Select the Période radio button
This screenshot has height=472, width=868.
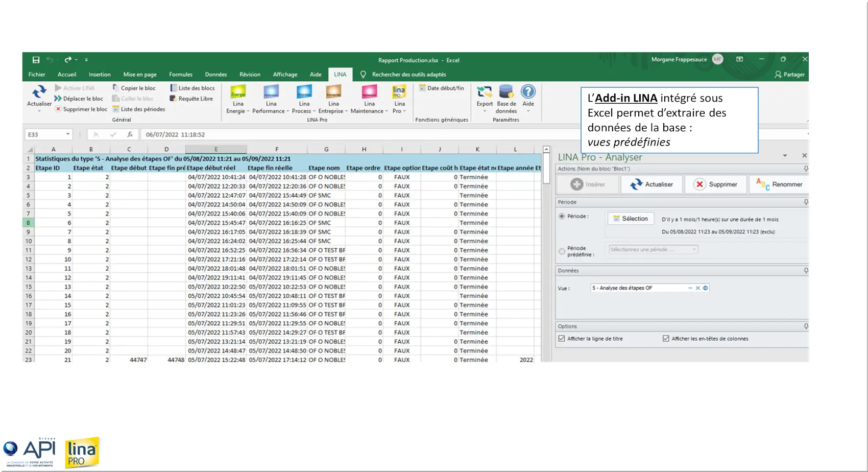coord(562,216)
